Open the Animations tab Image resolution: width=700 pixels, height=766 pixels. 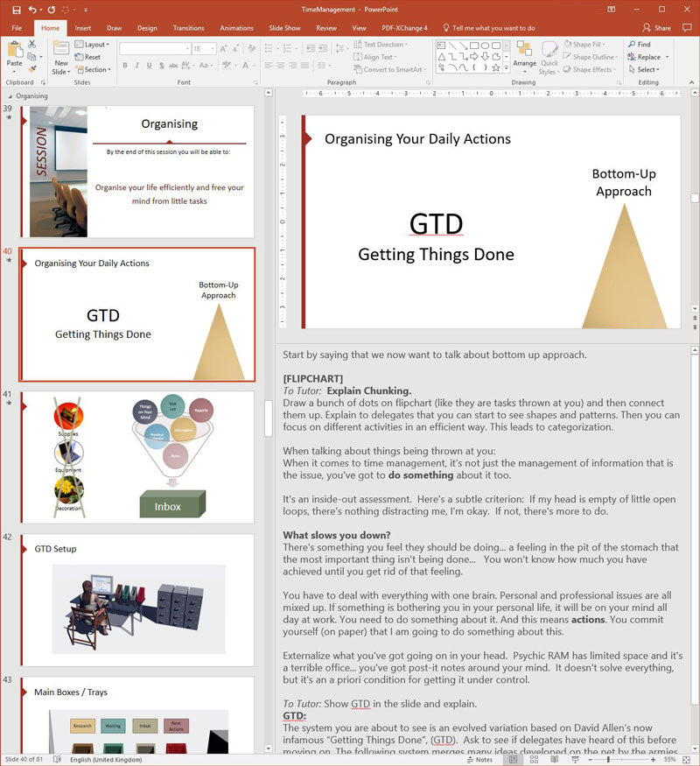[x=236, y=28]
